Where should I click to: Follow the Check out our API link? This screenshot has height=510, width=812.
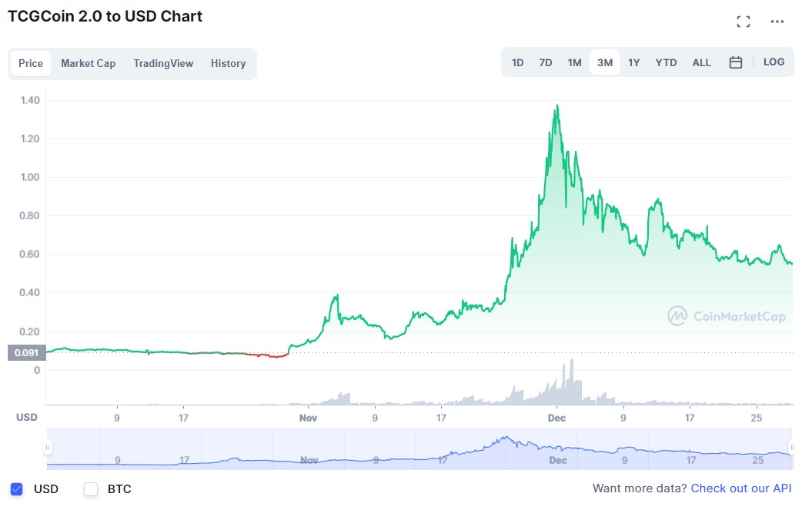tap(741, 488)
